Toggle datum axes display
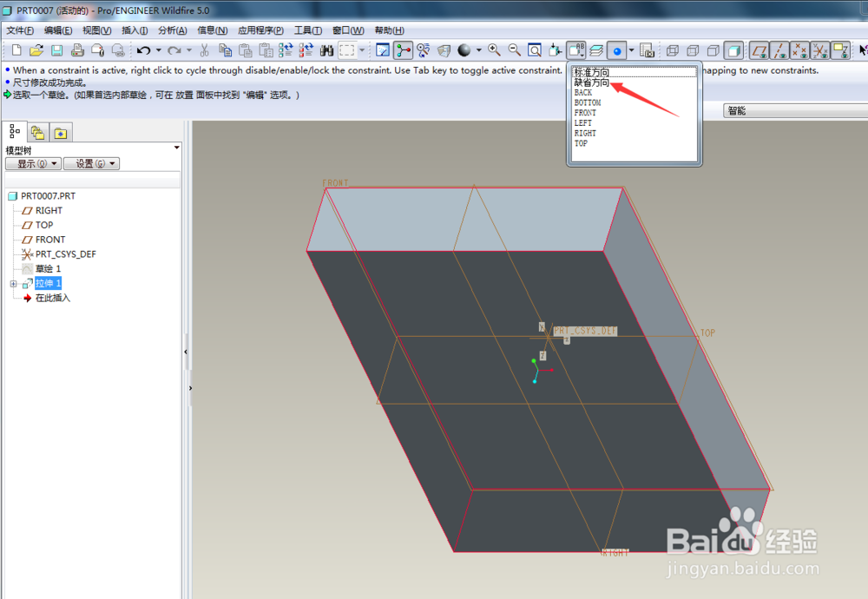 click(779, 51)
